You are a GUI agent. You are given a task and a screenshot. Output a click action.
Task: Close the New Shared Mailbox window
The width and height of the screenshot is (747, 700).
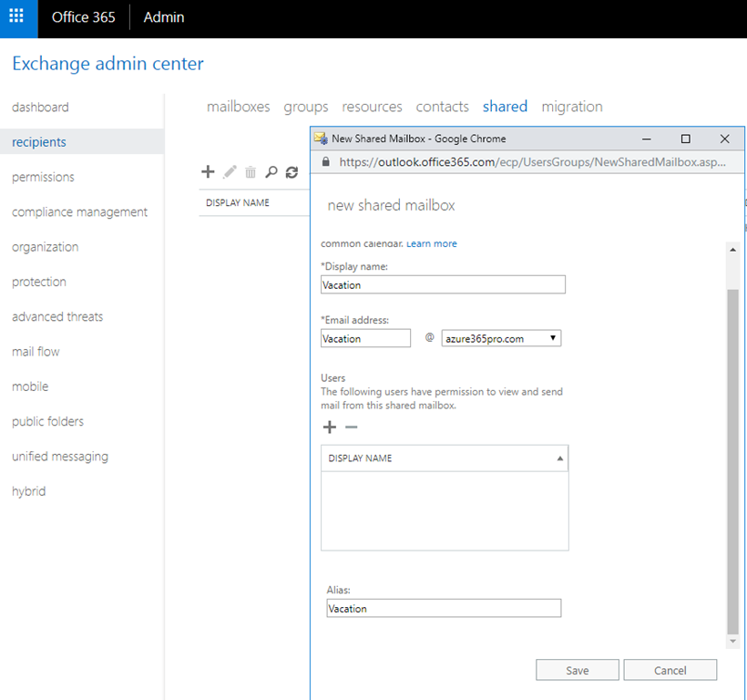[x=724, y=139]
